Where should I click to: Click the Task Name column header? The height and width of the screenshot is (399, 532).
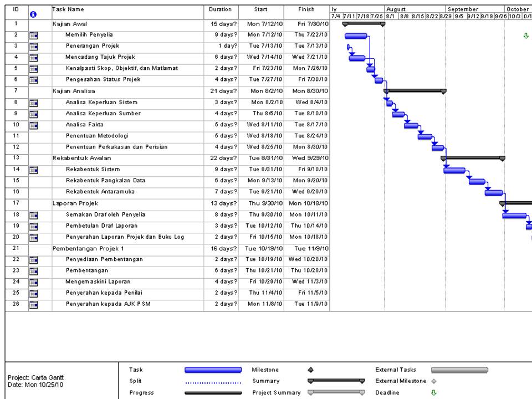[65, 9]
